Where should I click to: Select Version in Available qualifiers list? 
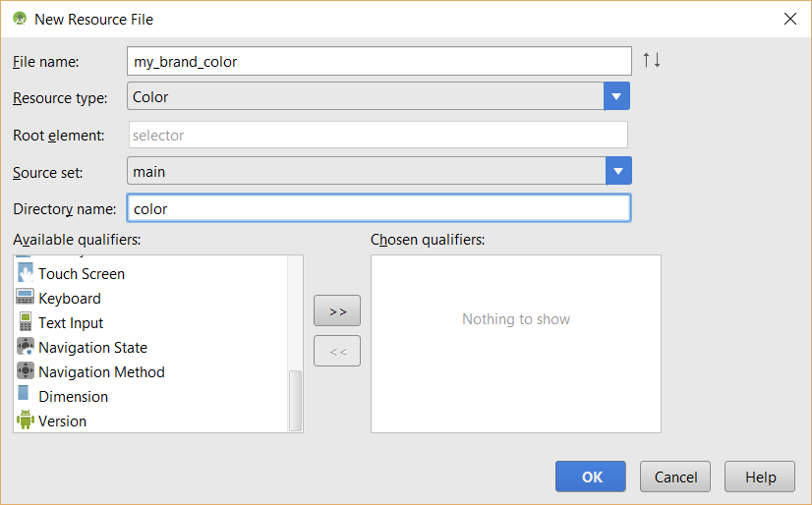pyautogui.click(x=62, y=421)
